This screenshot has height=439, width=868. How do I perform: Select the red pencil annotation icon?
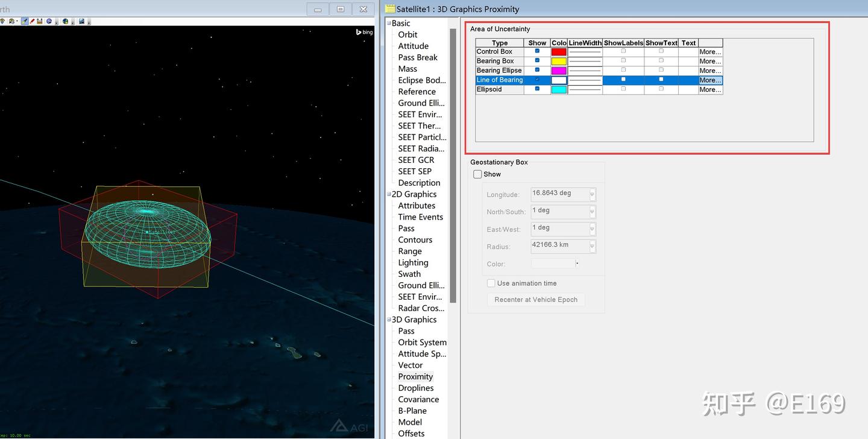[x=32, y=21]
